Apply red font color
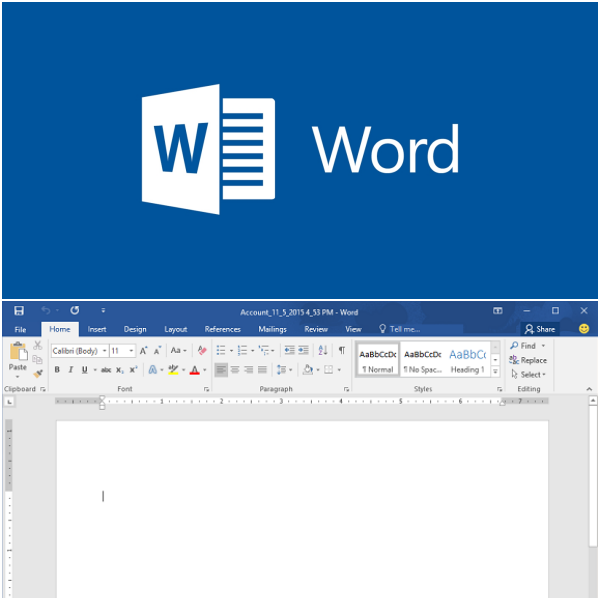 coord(194,370)
